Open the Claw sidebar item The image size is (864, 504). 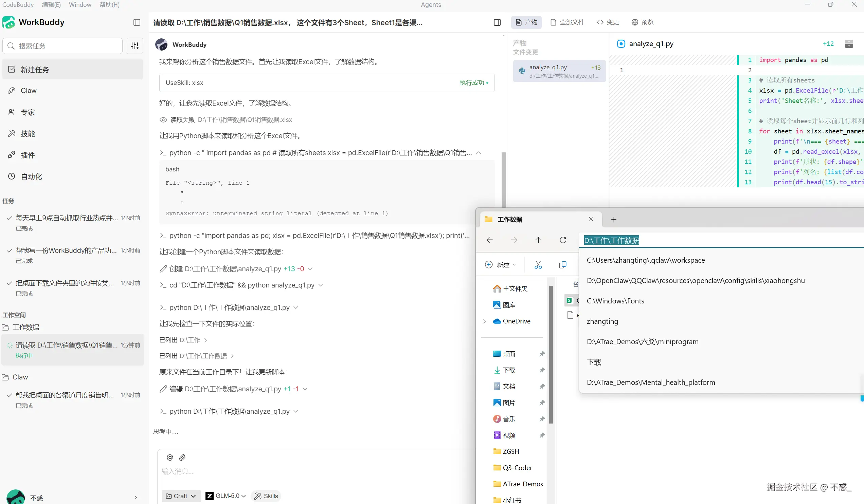(29, 91)
